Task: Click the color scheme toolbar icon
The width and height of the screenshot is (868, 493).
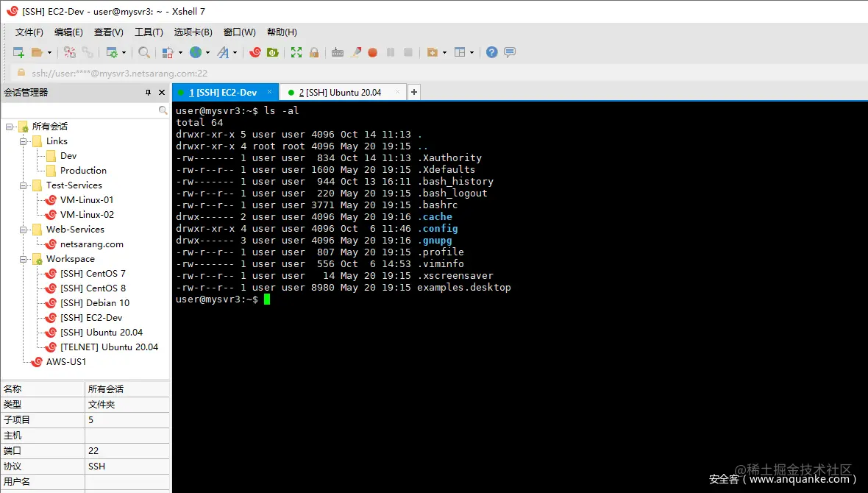Action: pyautogui.click(x=168, y=53)
